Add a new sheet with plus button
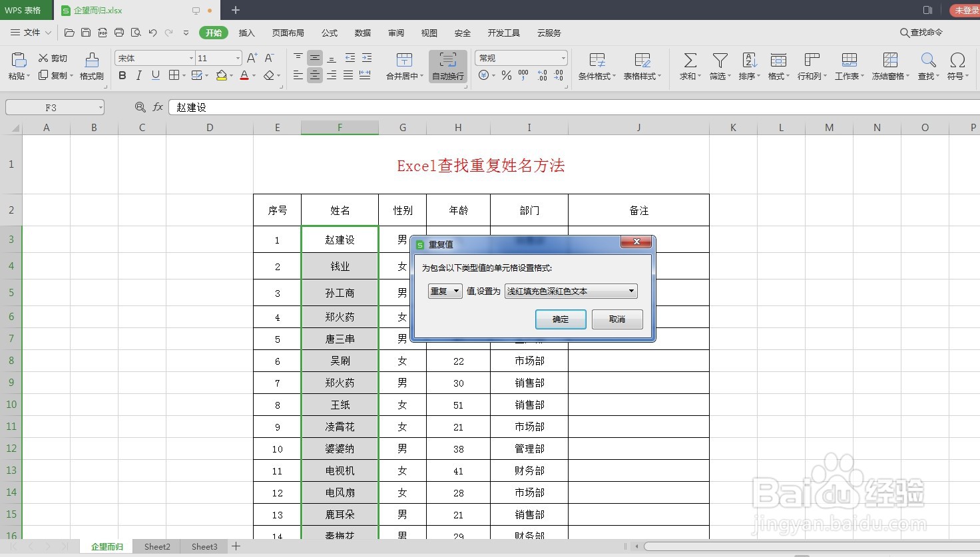Viewport: 980px width, 557px height. 236,546
